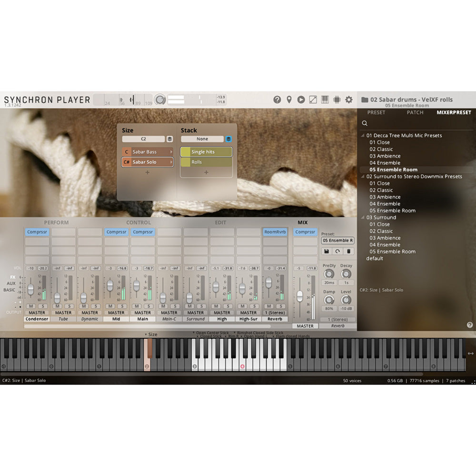476x476 pixels.
Task: Adjust the PreDly reverb knob
Action: [x=329, y=274]
